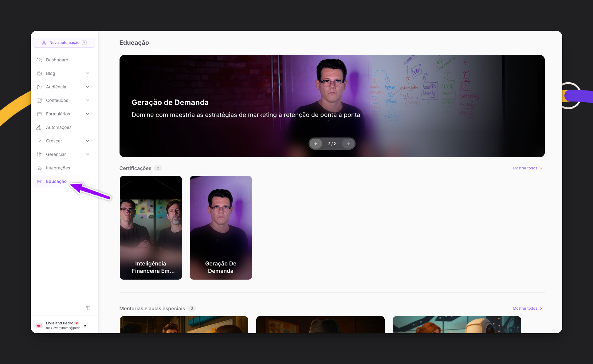Screen dimensions: 593x364
Task: Expand the Blog menu chevron
Action: pos(88,73)
